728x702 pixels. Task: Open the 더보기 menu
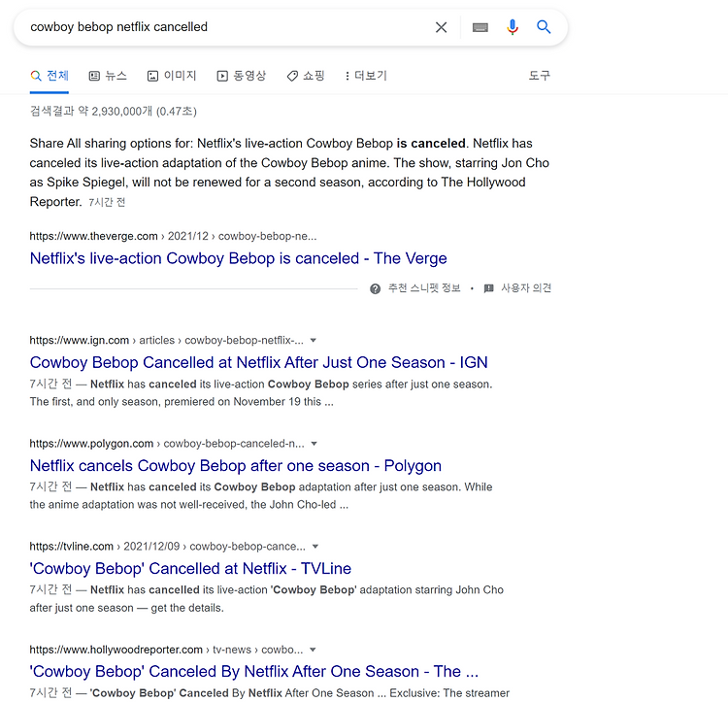[366, 75]
